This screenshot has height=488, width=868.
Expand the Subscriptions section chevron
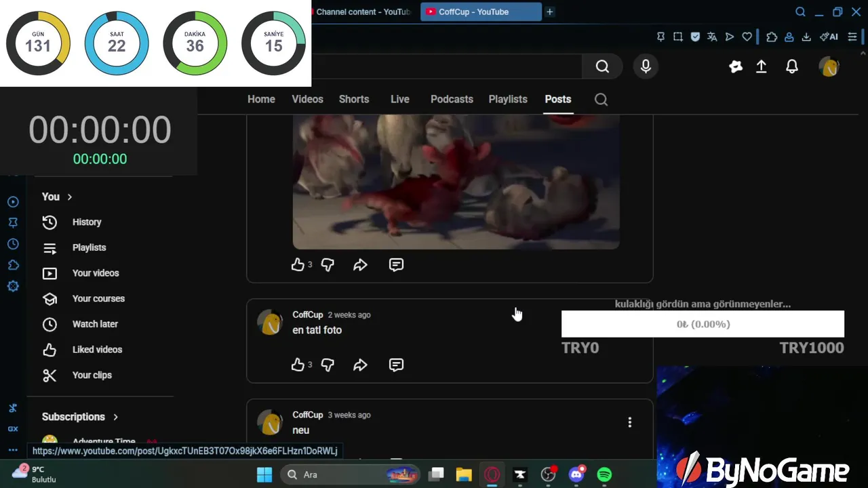[x=115, y=417]
